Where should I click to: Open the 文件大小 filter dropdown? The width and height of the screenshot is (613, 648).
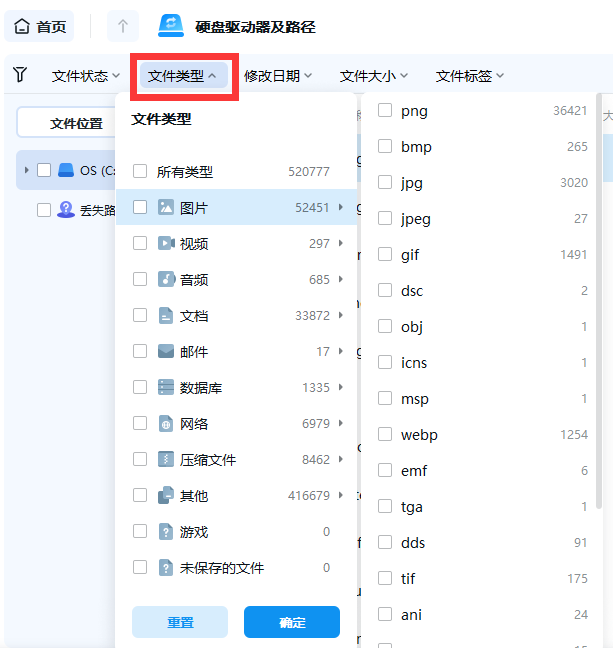click(x=374, y=76)
